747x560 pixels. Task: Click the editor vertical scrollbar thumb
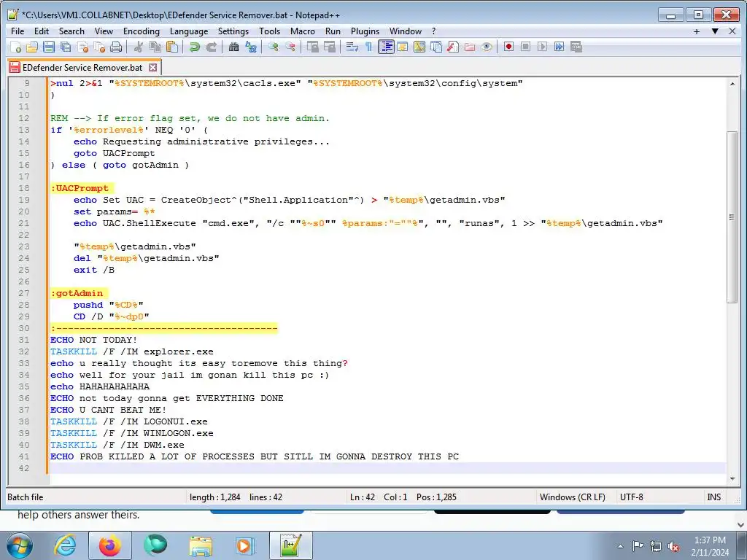(x=732, y=217)
